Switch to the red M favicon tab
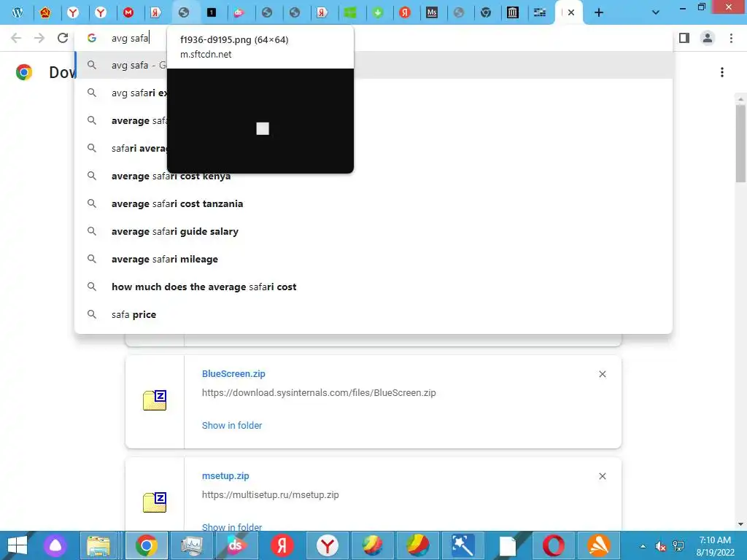The image size is (747, 560). pos(128,13)
